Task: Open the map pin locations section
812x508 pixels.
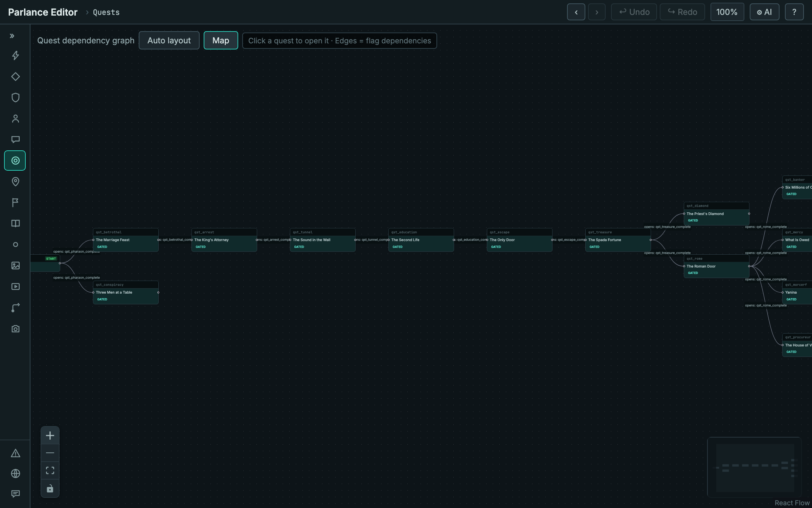Action: 15,182
